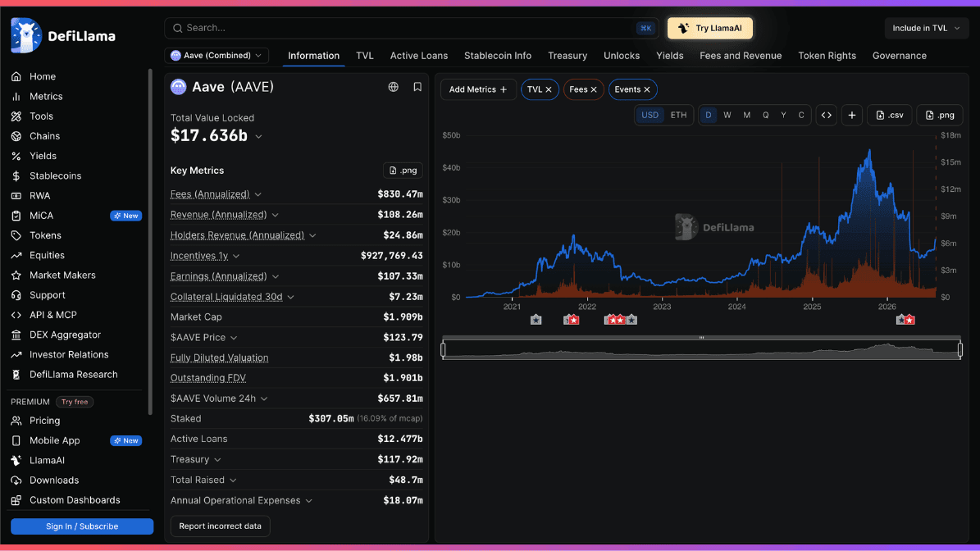The width and height of the screenshot is (980, 551).
Task: Open the Governance tab
Action: (x=900, y=56)
